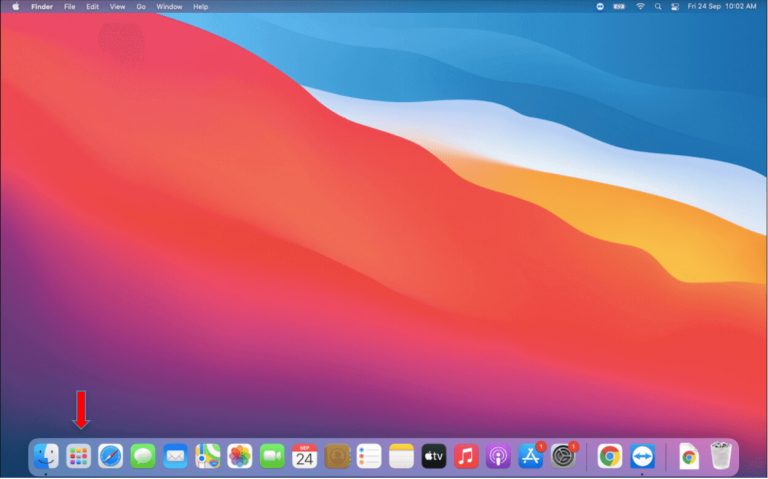Launch Safari browser from the Dock
The image size is (768, 479).
(110, 456)
